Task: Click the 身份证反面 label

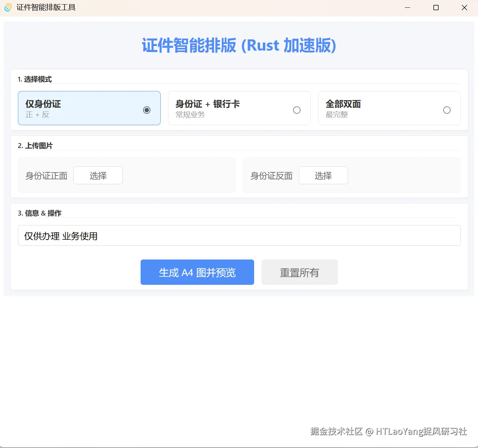Action: pos(271,176)
